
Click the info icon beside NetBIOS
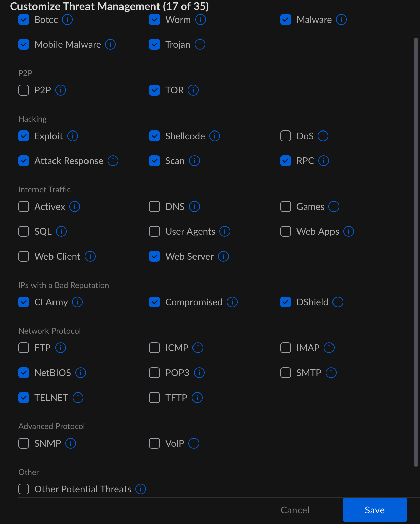click(81, 373)
